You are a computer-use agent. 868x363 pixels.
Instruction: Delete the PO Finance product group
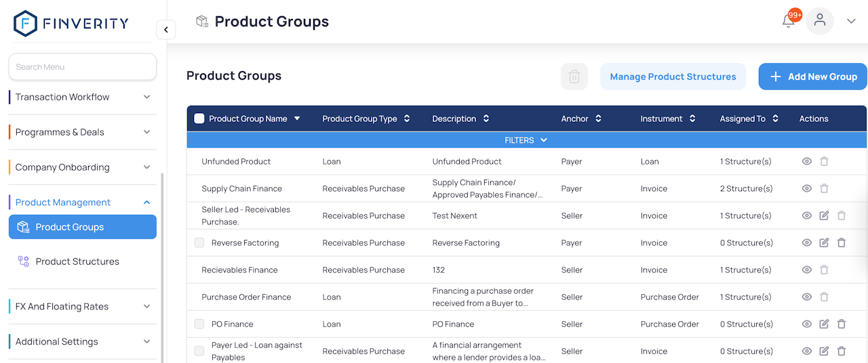click(842, 324)
